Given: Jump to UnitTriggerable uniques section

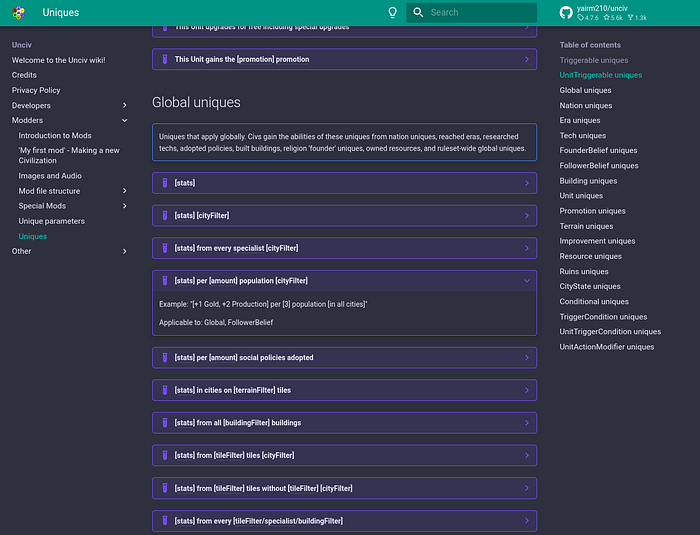Looking at the screenshot, I should [x=600, y=75].
